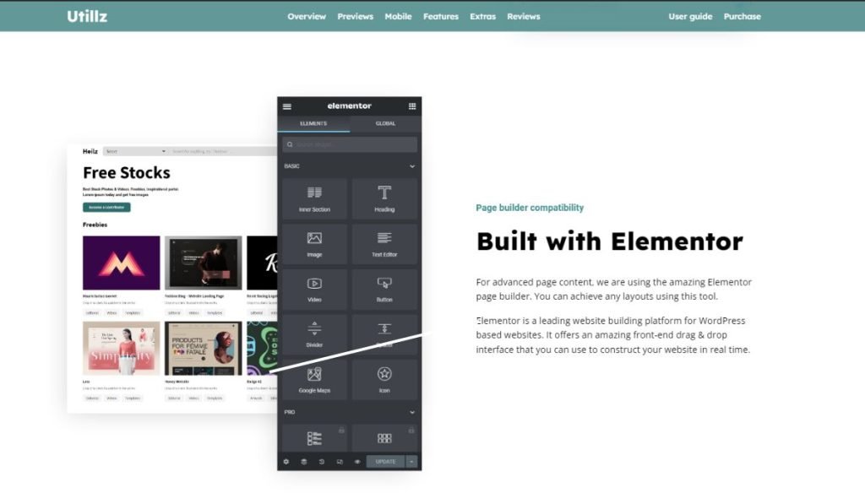The height and width of the screenshot is (504, 865).
Task: Expand the PRO widgets section
Action: click(x=411, y=412)
